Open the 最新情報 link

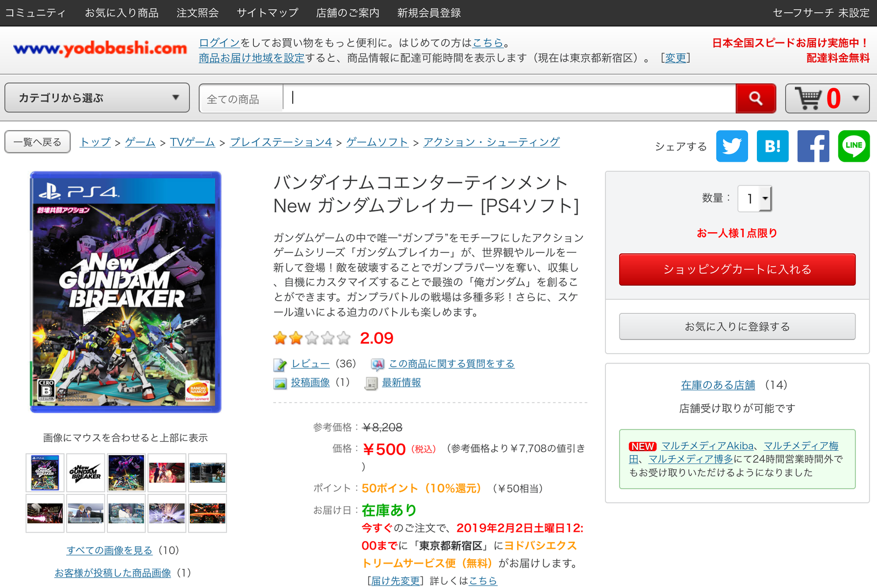pos(401,382)
